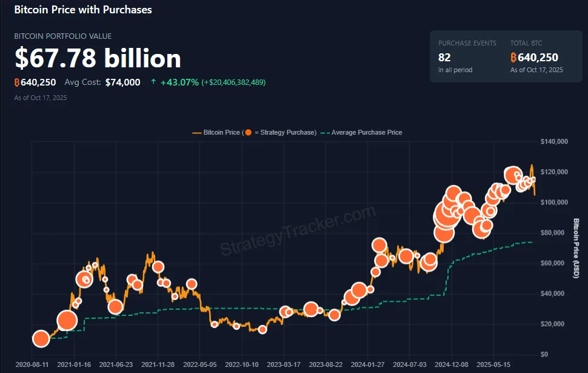Click the orange Strategy Purchase circle in legend
The height and width of the screenshot is (373, 588).
pos(249,132)
